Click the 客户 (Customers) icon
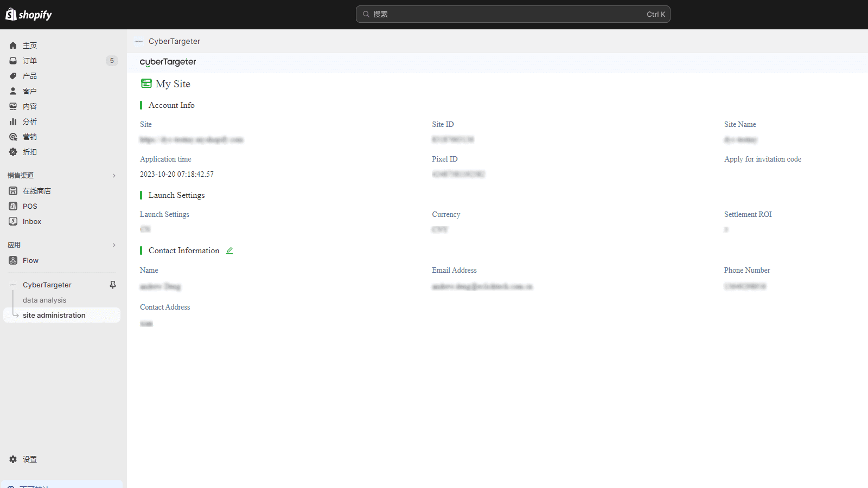Image resolution: width=868 pixels, height=488 pixels. pos(13,91)
